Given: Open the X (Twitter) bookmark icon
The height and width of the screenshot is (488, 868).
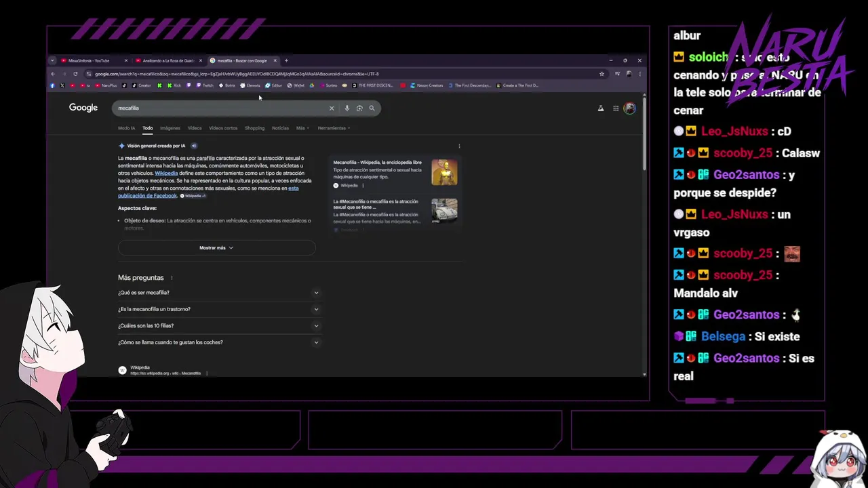Looking at the screenshot, I should coord(62,85).
